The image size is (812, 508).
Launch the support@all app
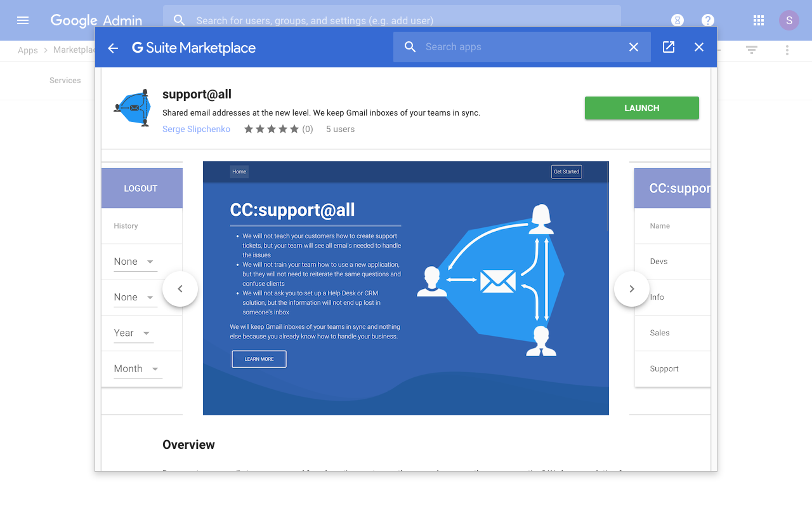(x=642, y=108)
